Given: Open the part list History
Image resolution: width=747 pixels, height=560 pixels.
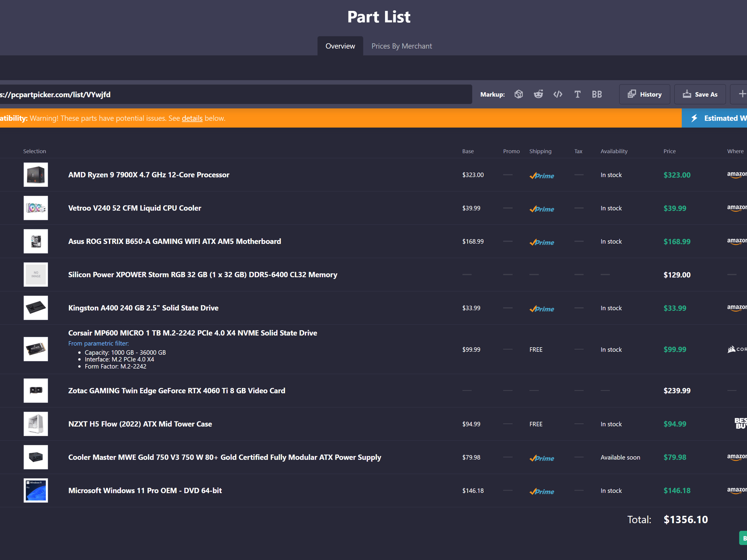Looking at the screenshot, I should tap(645, 94).
